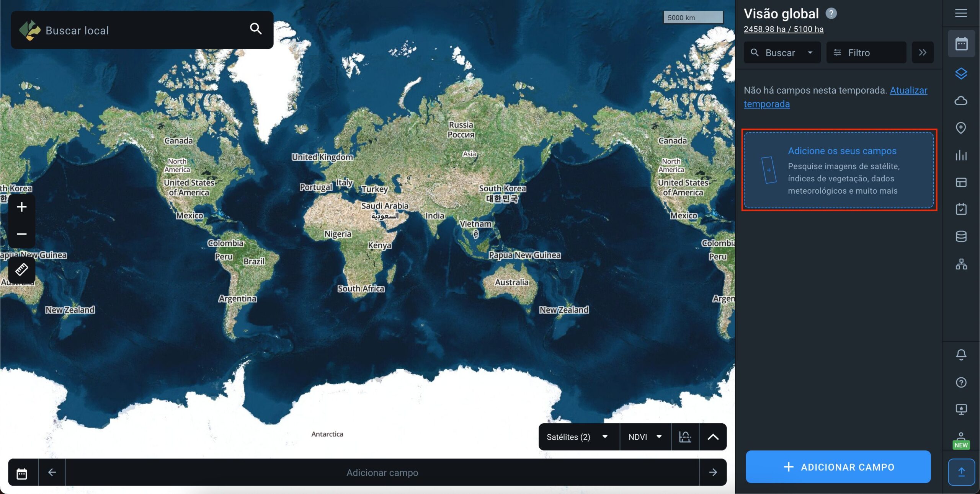
Task: Collapse the fields panel with double chevron
Action: coord(923,52)
